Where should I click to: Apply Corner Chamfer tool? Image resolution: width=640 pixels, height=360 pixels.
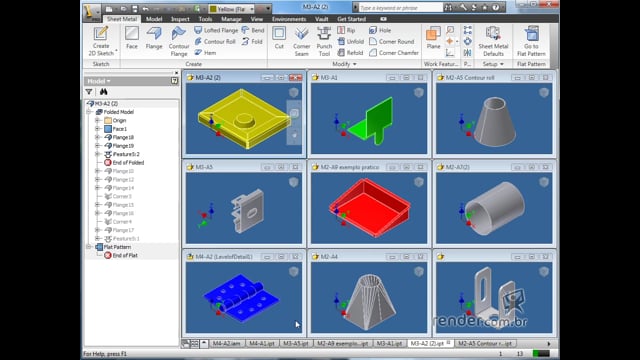(394, 53)
